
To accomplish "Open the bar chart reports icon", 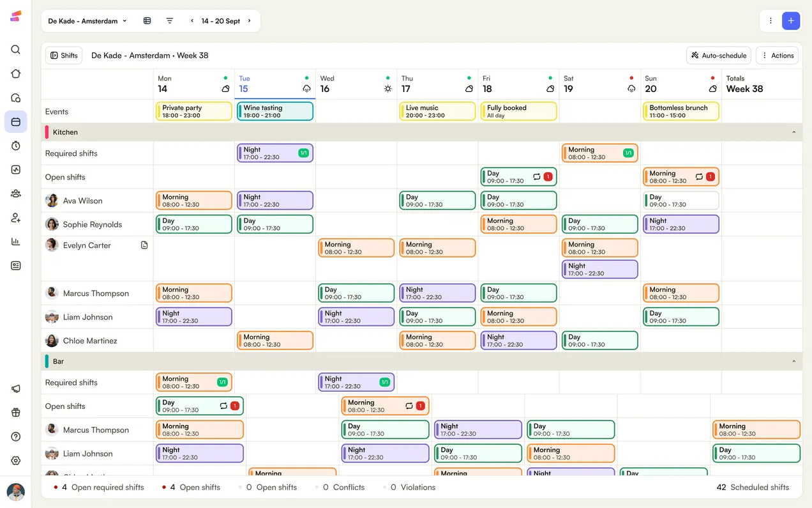I will [16, 242].
